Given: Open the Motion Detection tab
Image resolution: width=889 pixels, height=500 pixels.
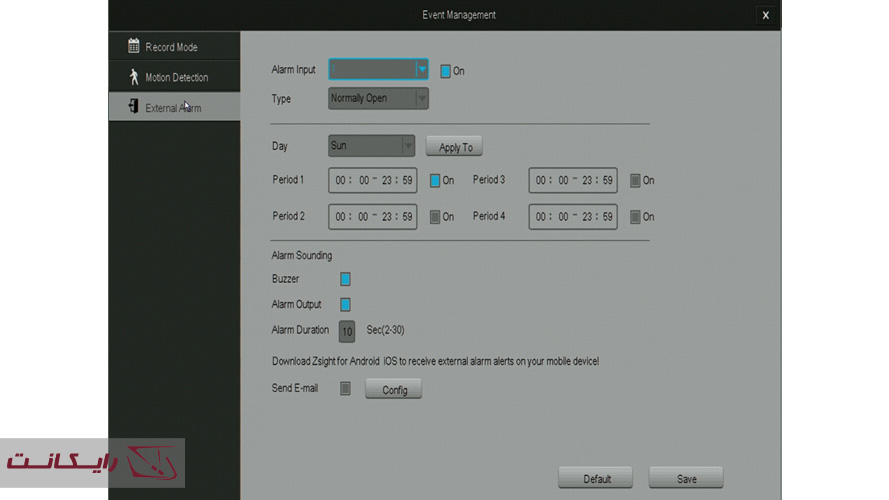Looking at the screenshot, I should 176,78.
